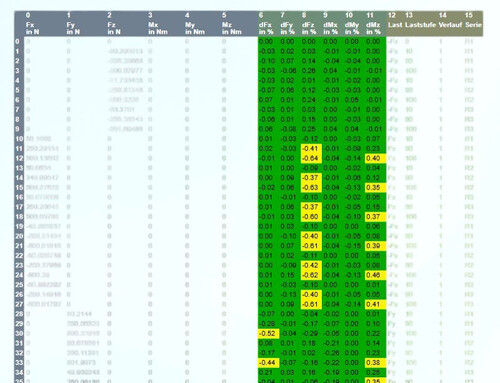Select the Mx in Nm column header
This screenshot has height=383, width=500.
(x=158, y=28)
